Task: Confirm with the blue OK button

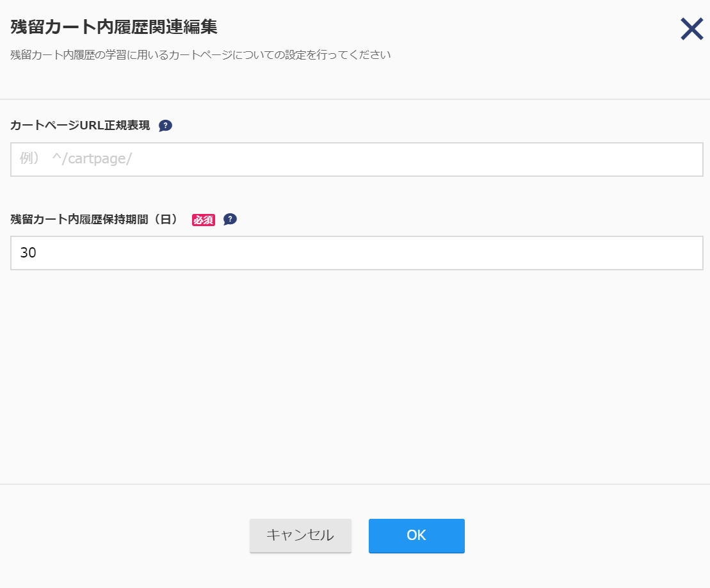Action: pyautogui.click(x=417, y=535)
